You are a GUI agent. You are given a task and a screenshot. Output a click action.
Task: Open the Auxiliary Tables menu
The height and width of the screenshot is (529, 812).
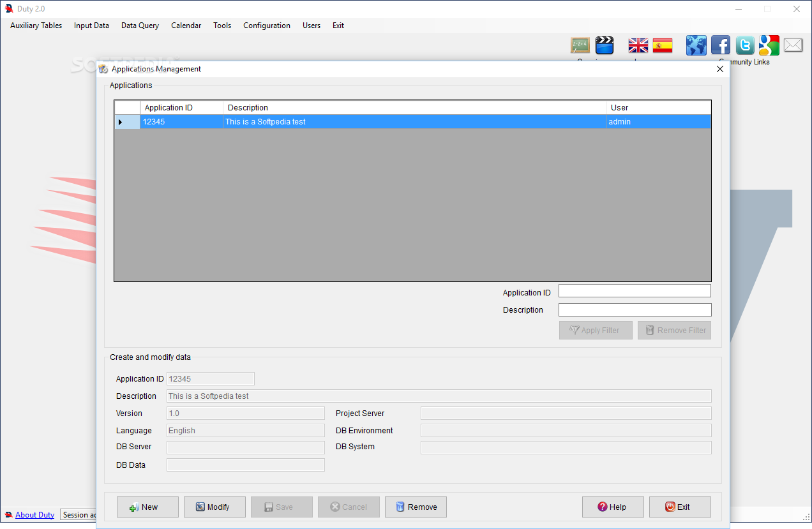36,26
